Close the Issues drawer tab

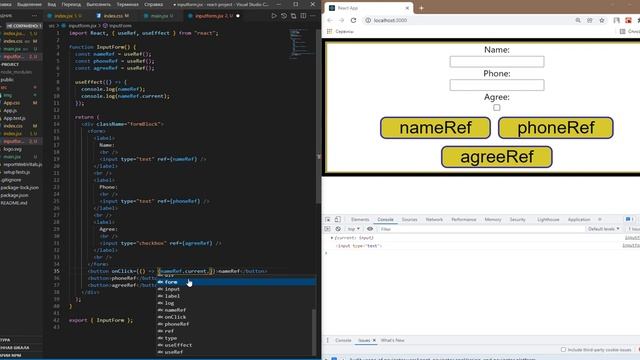click(374, 340)
